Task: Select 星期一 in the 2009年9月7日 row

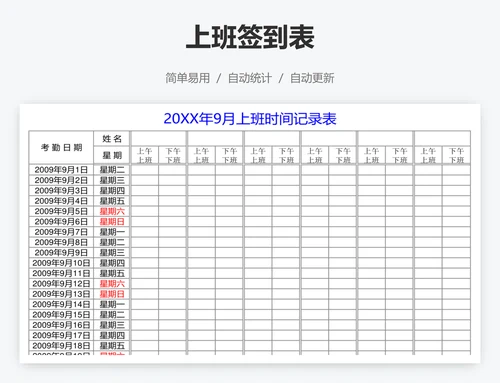Action: [x=112, y=232]
